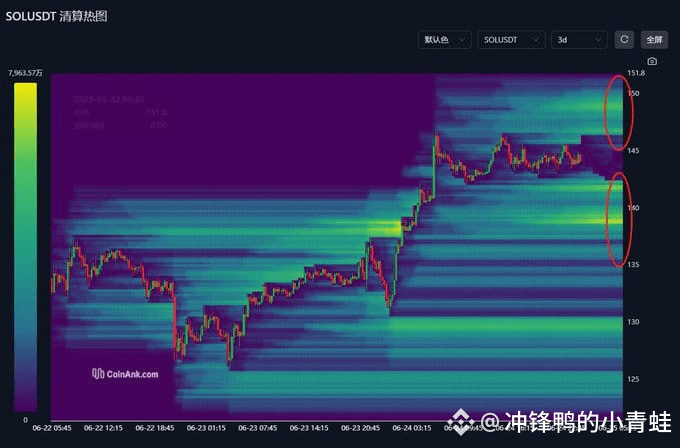
Task: Click the 7,963.57万 scale maximum label
Action: [x=25, y=73]
